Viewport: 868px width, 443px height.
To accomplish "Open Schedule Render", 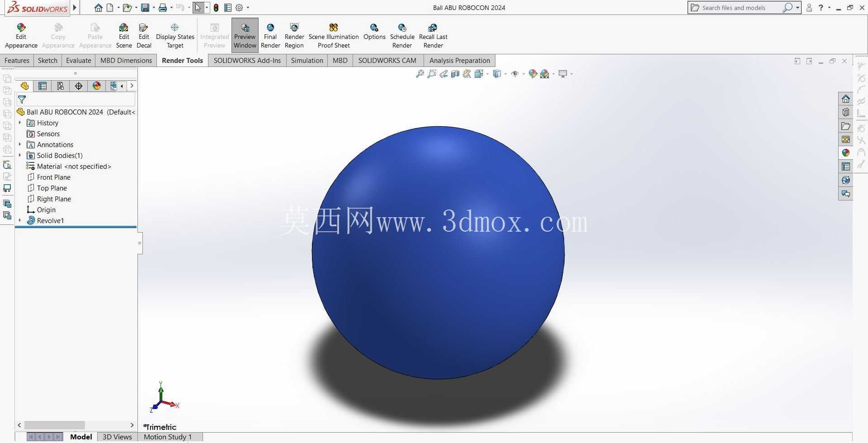I will click(x=402, y=36).
